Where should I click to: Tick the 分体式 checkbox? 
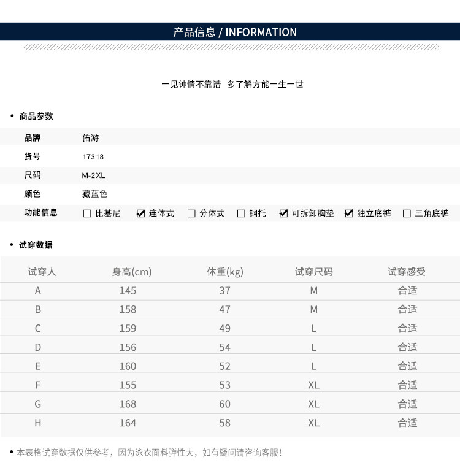point(191,213)
